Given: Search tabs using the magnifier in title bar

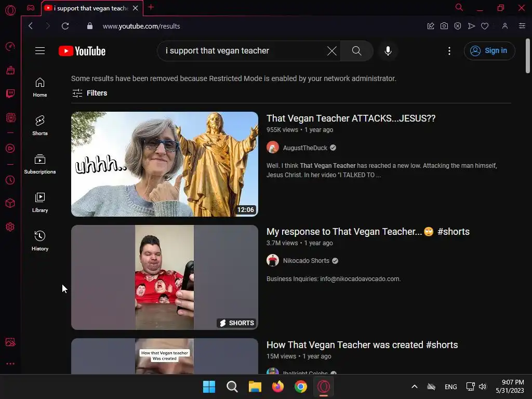Looking at the screenshot, I should pyautogui.click(x=459, y=7).
